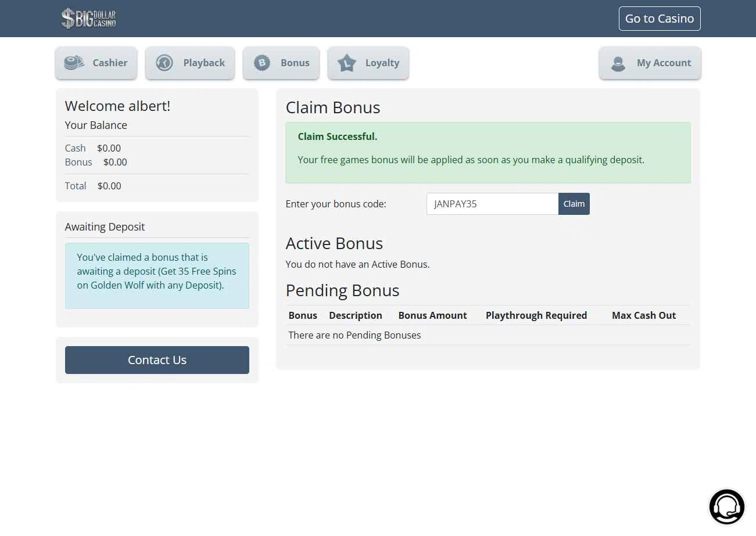This screenshot has height=536, width=756.
Task: Click the 'Claim Bonus' heading
Action: point(333,107)
